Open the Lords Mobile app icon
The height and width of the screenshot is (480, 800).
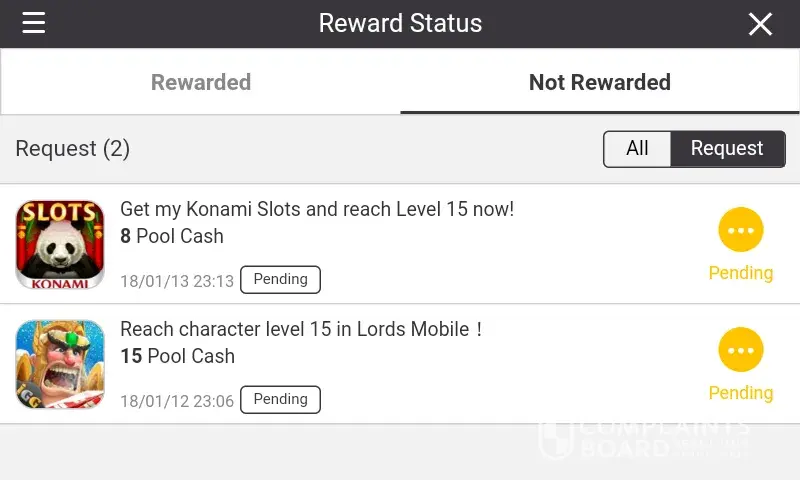coord(60,364)
